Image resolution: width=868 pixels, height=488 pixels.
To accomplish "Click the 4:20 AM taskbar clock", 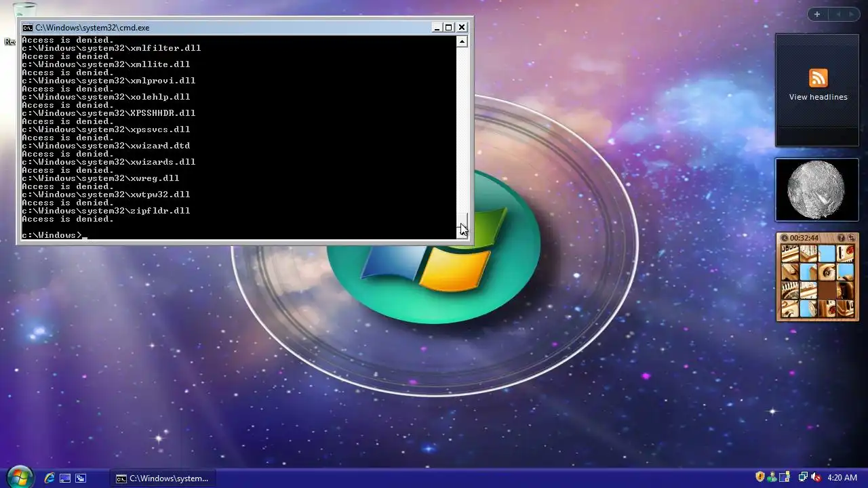I will (x=842, y=478).
